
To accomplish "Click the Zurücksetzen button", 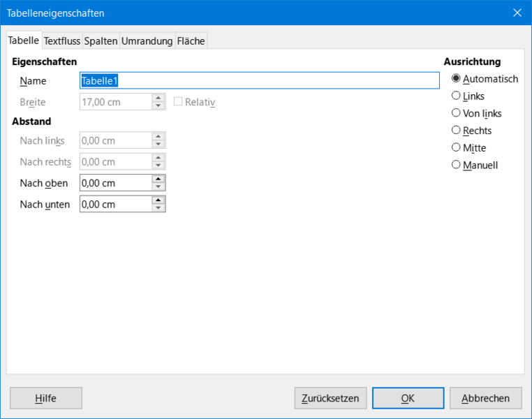I will (330, 398).
